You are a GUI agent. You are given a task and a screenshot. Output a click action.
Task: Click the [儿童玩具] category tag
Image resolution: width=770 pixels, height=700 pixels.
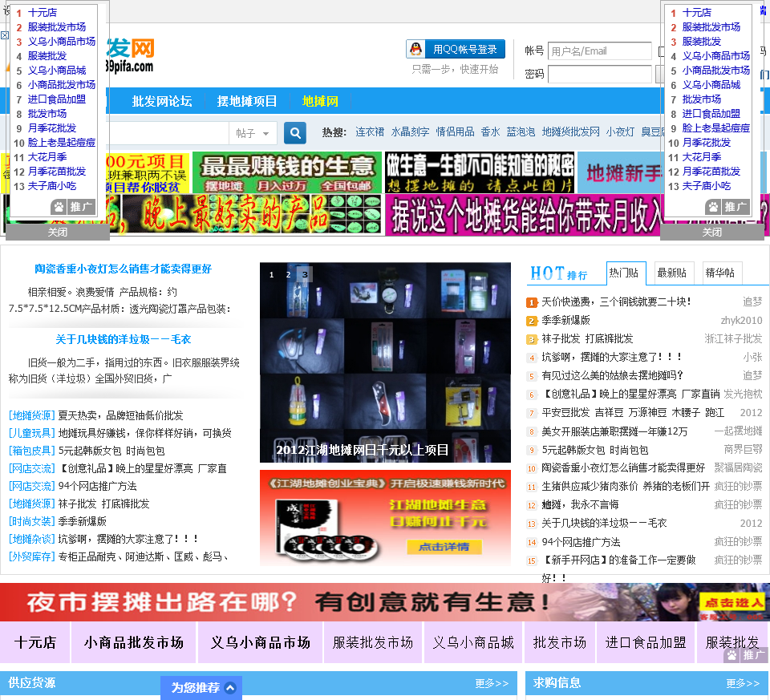[x=32, y=433]
